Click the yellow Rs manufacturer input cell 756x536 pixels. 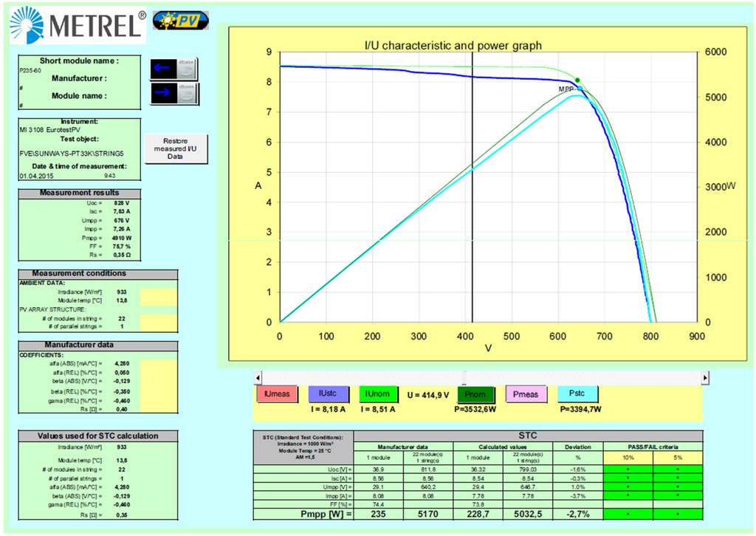tap(159, 409)
